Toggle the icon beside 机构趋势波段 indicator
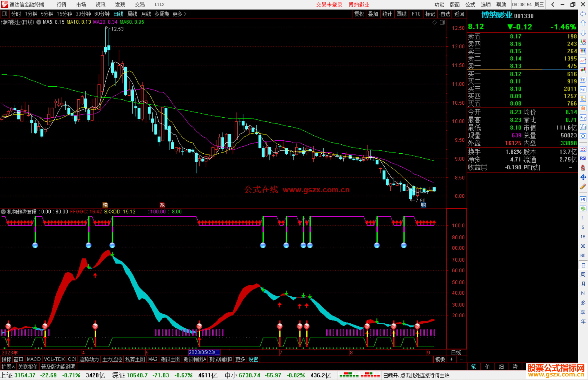The height and width of the screenshot is (380, 588). click(3, 212)
